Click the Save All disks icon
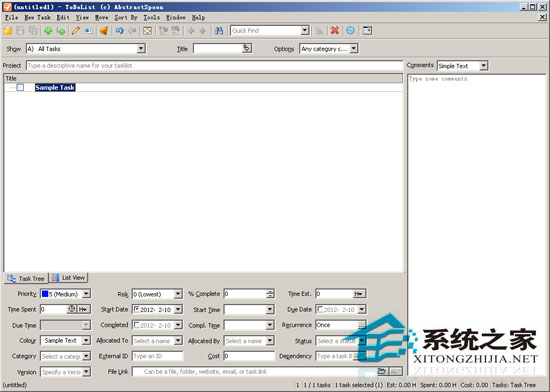This screenshot has width=550, height=392. tap(33, 31)
